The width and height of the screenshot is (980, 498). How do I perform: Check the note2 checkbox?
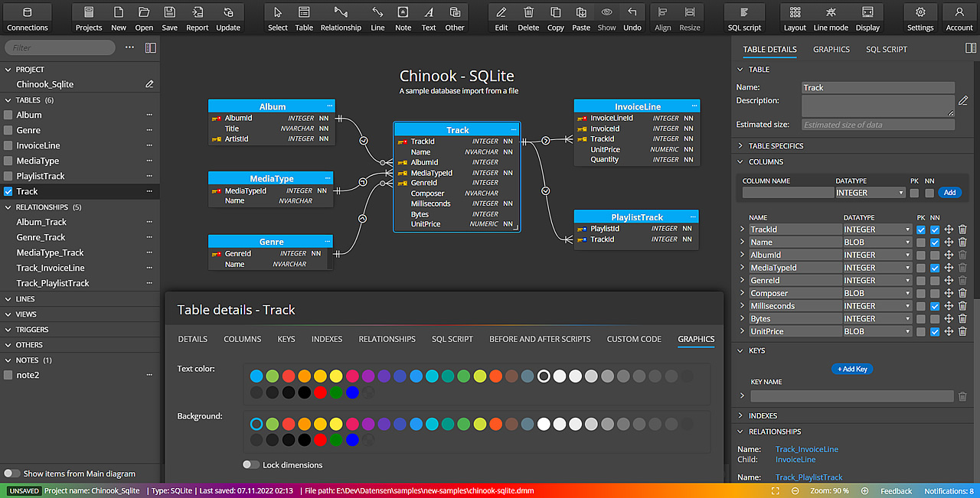point(8,375)
